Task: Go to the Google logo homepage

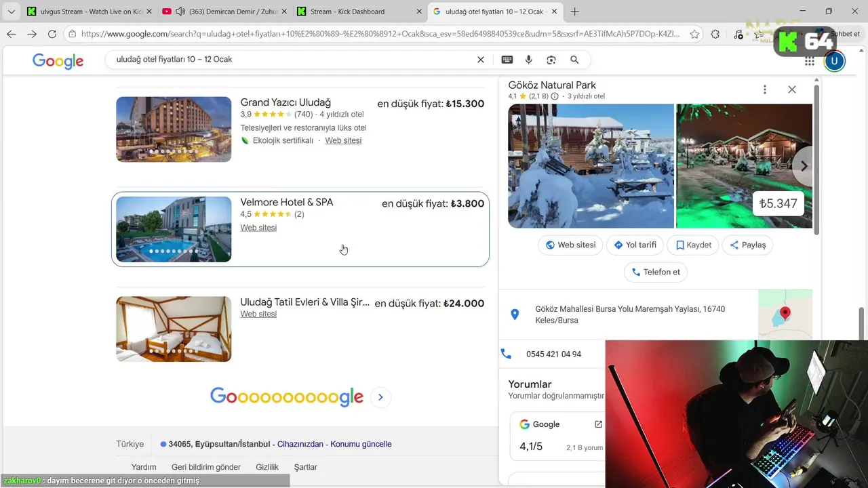Action: click(58, 61)
